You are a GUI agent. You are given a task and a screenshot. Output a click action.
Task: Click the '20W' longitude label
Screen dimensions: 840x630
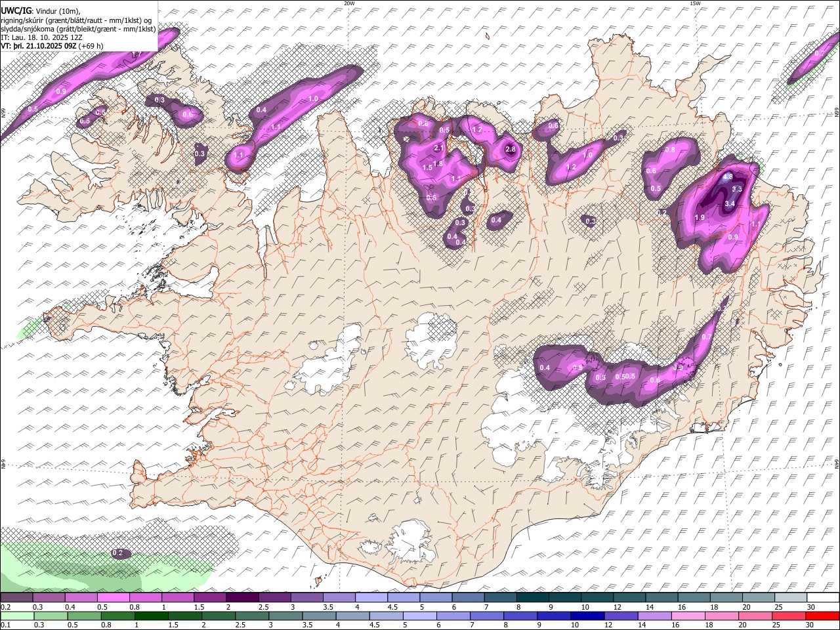(349, 3)
